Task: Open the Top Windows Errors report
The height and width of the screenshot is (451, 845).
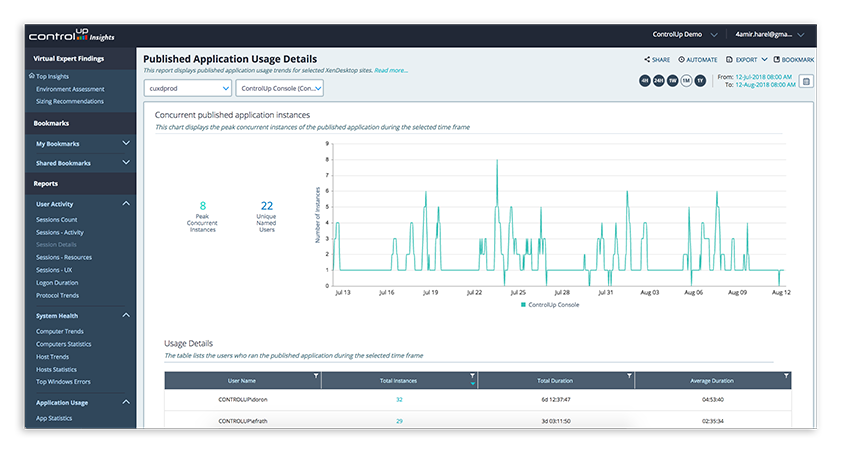Action: pos(63,382)
